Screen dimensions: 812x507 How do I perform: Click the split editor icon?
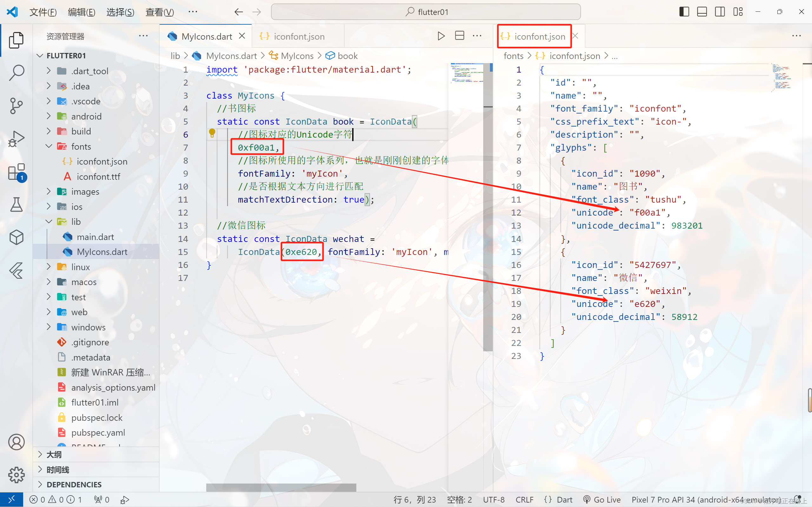pos(459,36)
